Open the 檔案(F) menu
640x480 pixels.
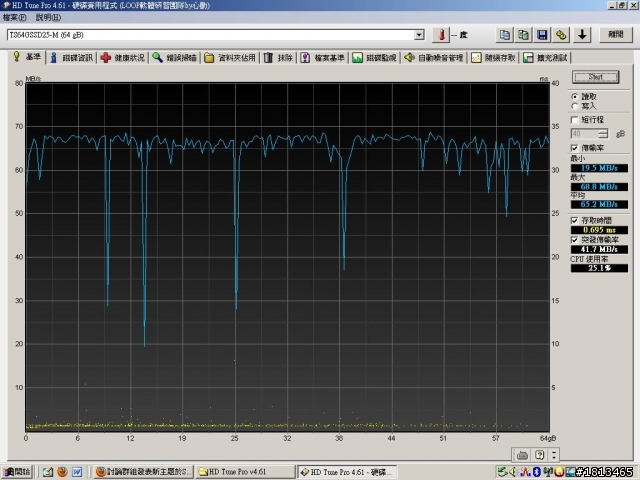click(x=14, y=17)
